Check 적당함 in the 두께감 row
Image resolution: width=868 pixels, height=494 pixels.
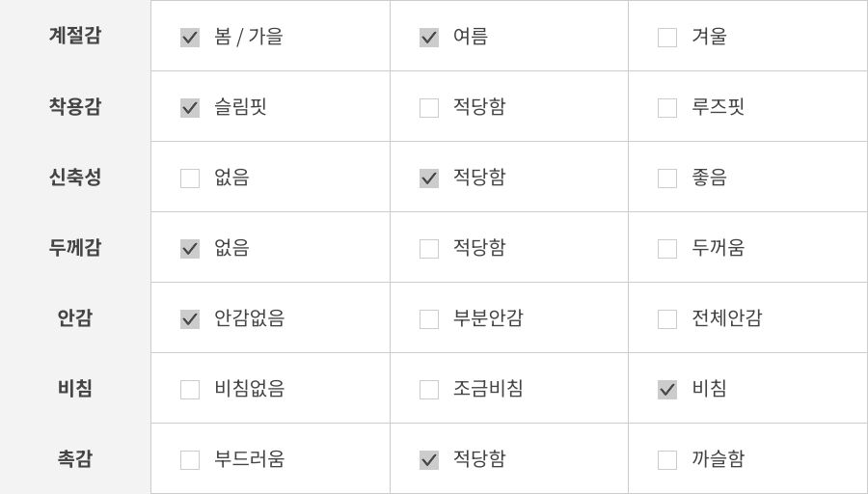tap(429, 249)
